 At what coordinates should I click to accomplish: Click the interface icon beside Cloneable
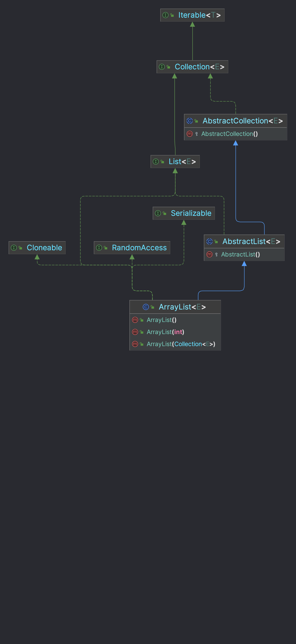coord(14,248)
